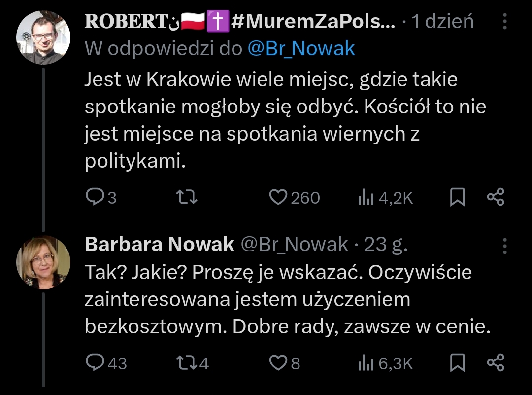This screenshot has height=395, width=532.
Task: Open Barbara Nowak's profile by name
Action: click(x=159, y=244)
